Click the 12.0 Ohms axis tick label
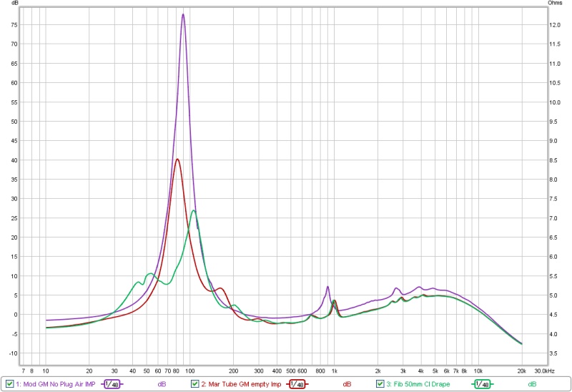The image size is (572, 392). [555, 25]
